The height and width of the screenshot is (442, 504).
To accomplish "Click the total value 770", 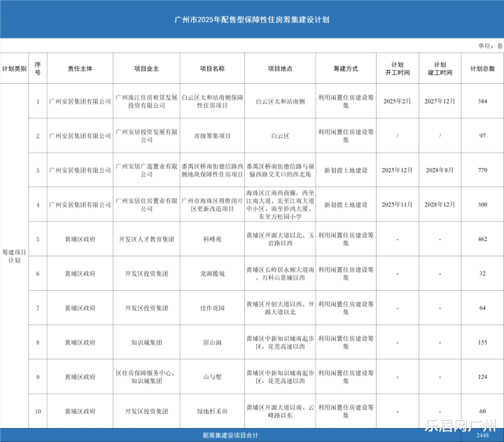I will pyautogui.click(x=482, y=170).
